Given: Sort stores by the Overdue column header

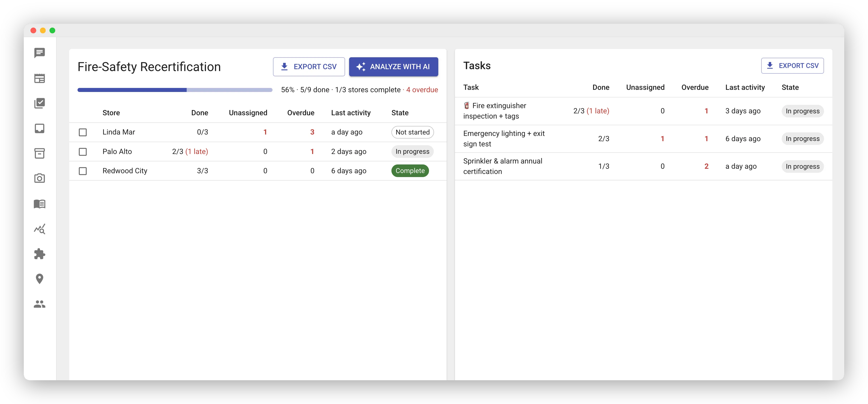Looking at the screenshot, I should [301, 113].
